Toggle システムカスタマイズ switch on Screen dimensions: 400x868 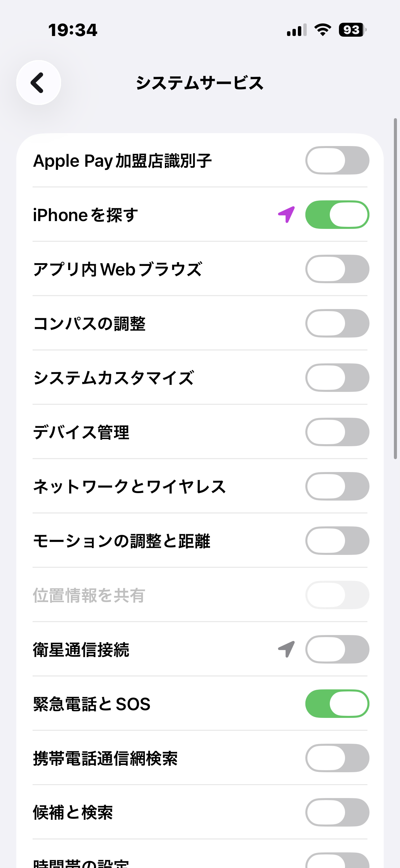(337, 378)
